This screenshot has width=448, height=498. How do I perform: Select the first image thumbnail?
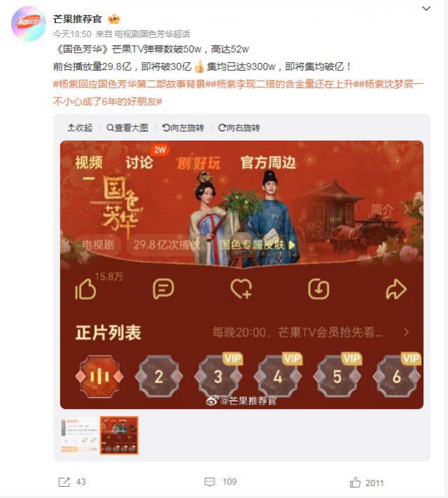79,435
